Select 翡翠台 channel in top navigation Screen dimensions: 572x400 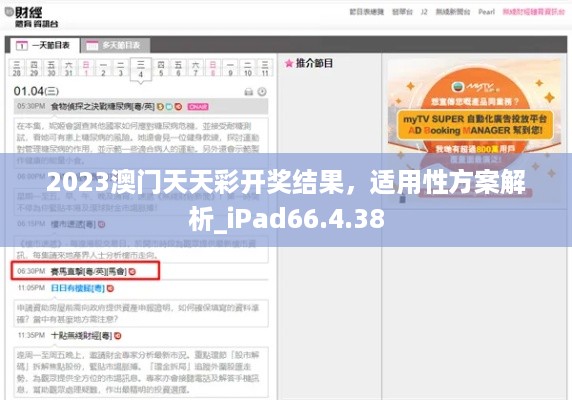402,12
